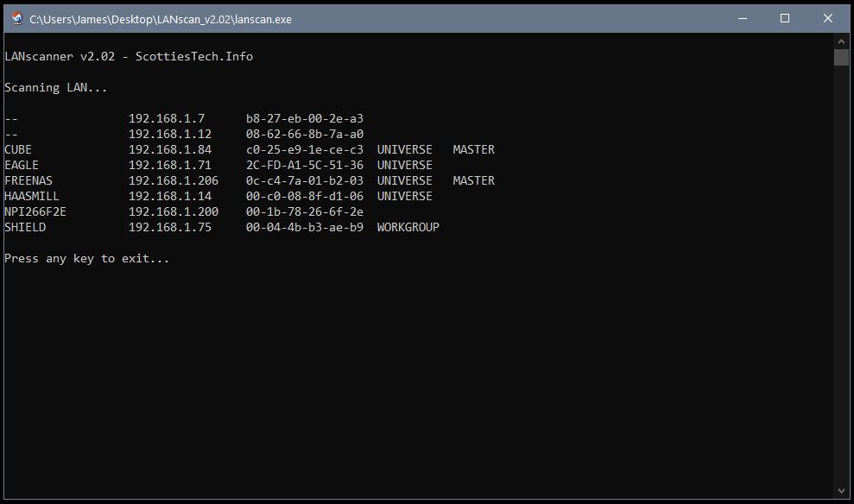The image size is (854, 504).
Task: Click the WORKGROUP label for SHIELD
Action: coord(408,228)
